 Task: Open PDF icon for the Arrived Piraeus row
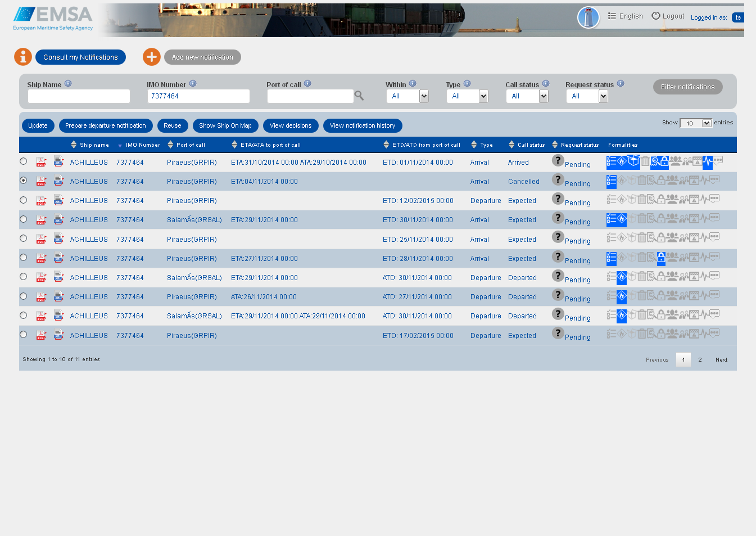[41, 162]
